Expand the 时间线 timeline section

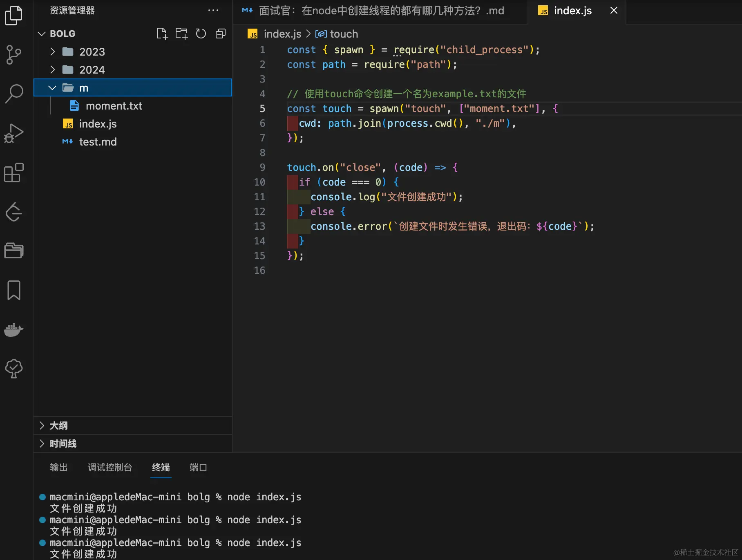point(42,444)
